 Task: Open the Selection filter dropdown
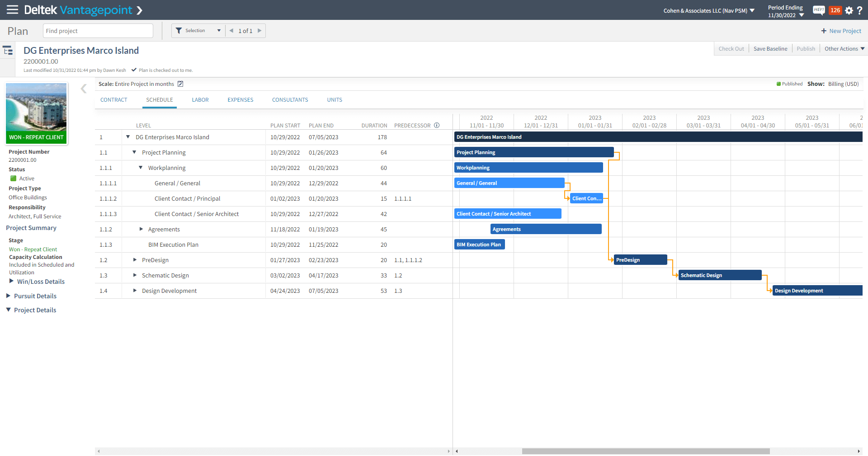(x=198, y=31)
